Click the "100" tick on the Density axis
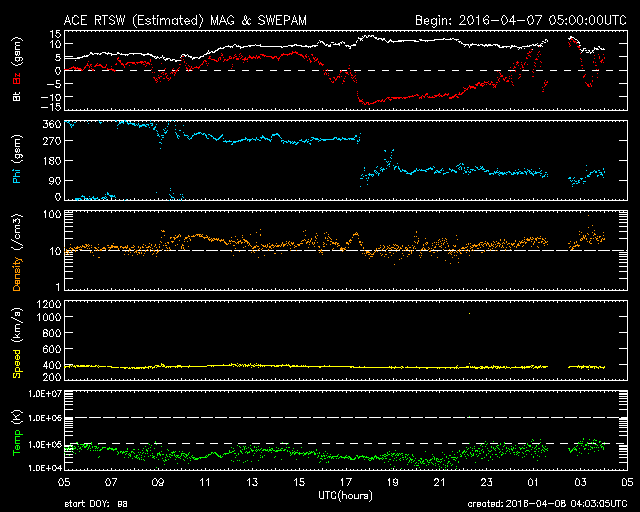640x512 pixels. [52, 215]
